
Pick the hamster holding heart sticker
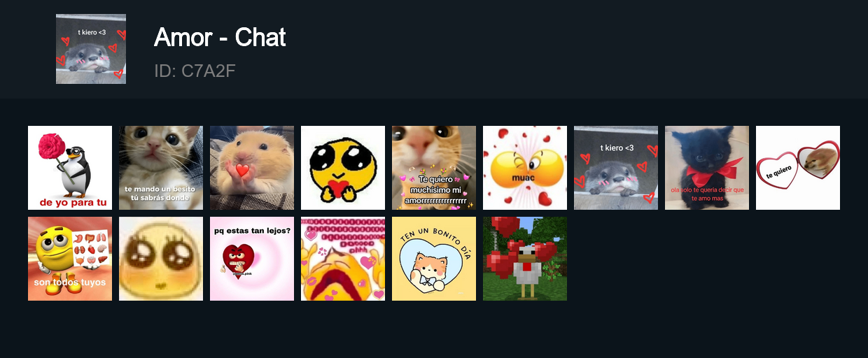point(252,168)
